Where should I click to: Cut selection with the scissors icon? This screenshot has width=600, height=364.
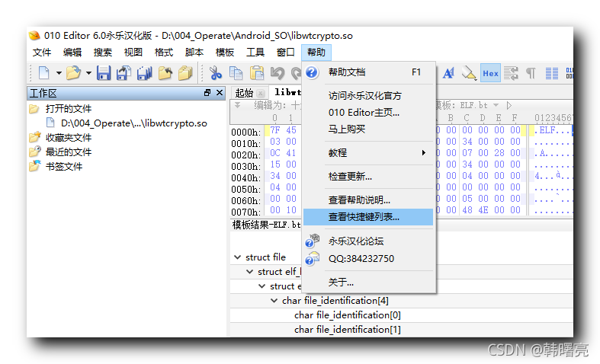click(x=216, y=72)
